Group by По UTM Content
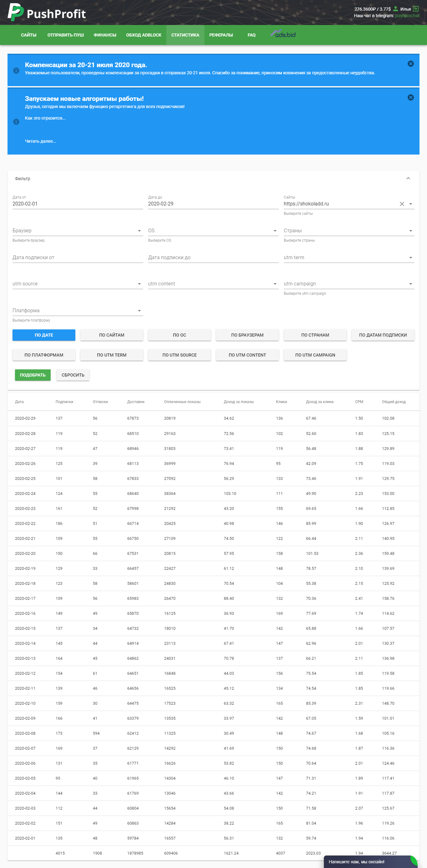The height and width of the screenshot is (868, 427). pyautogui.click(x=247, y=355)
